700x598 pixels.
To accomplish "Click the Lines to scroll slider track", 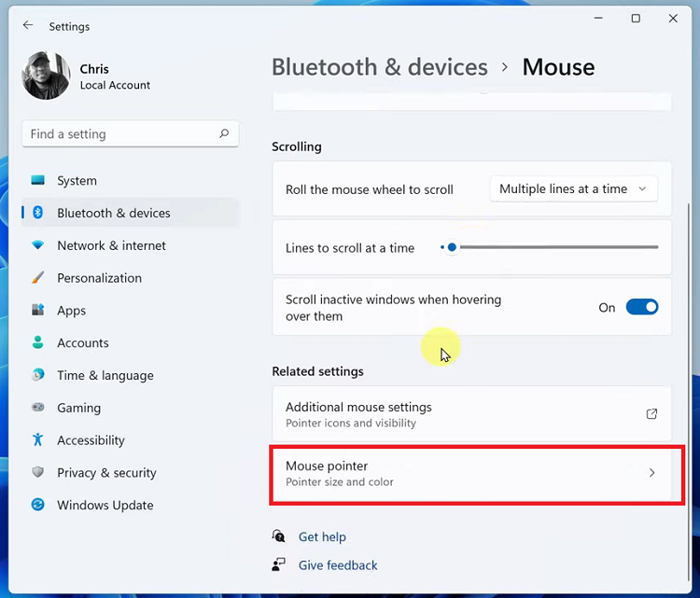I will 550,247.
